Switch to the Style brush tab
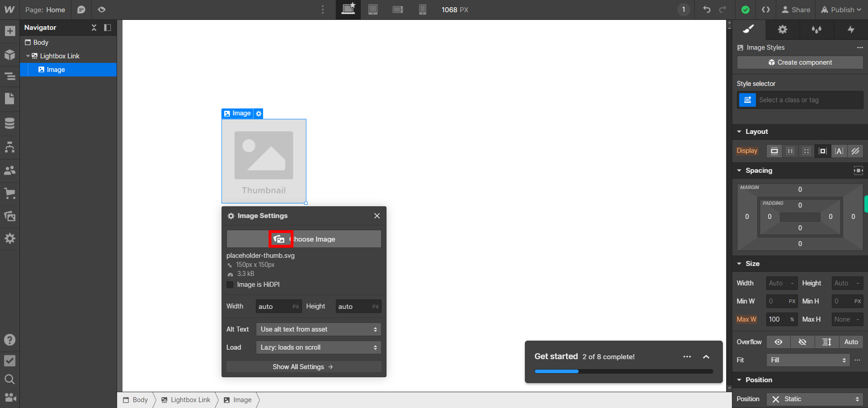868x408 pixels. pyautogui.click(x=749, y=29)
